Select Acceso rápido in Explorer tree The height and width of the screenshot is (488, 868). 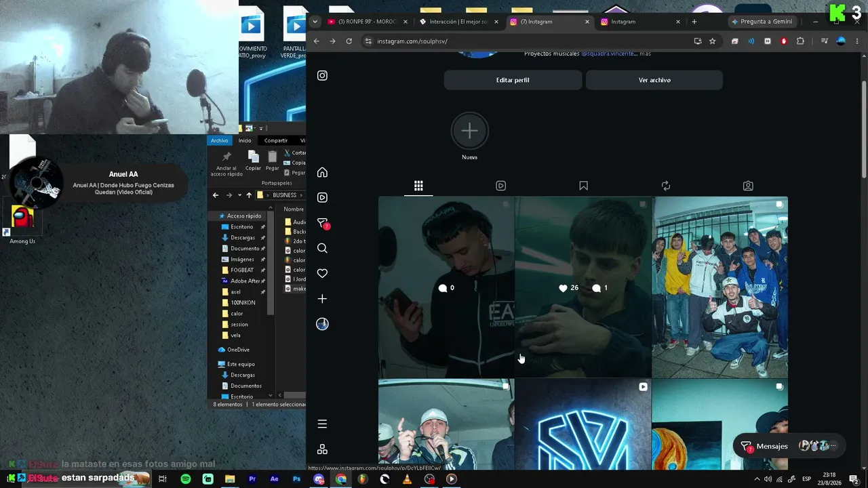244,216
